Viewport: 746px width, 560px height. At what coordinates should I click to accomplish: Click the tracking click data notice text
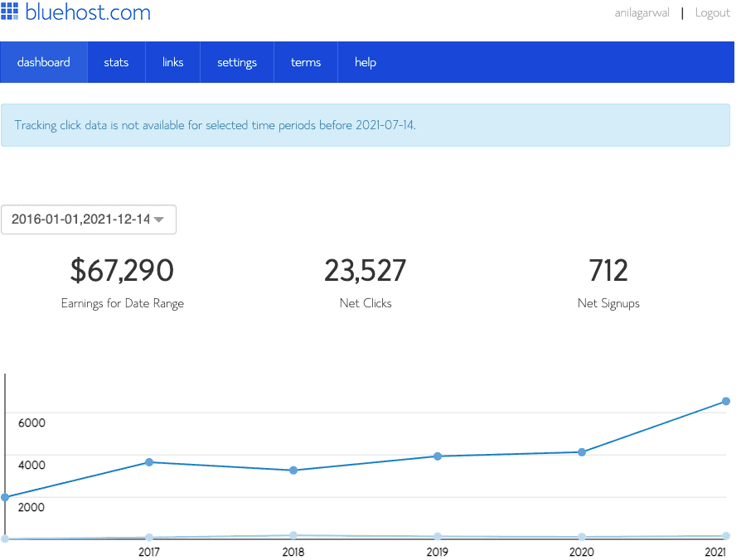[215, 125]
